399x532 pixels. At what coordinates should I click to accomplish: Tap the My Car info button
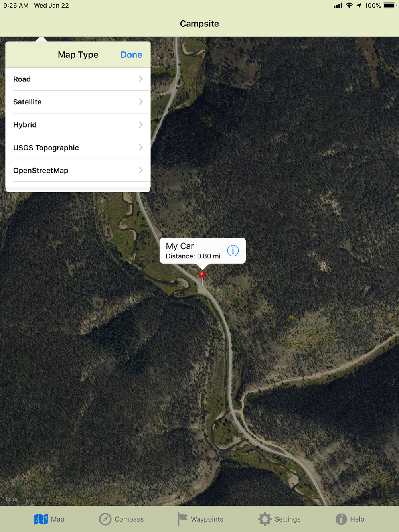click(x=233, y=250)
